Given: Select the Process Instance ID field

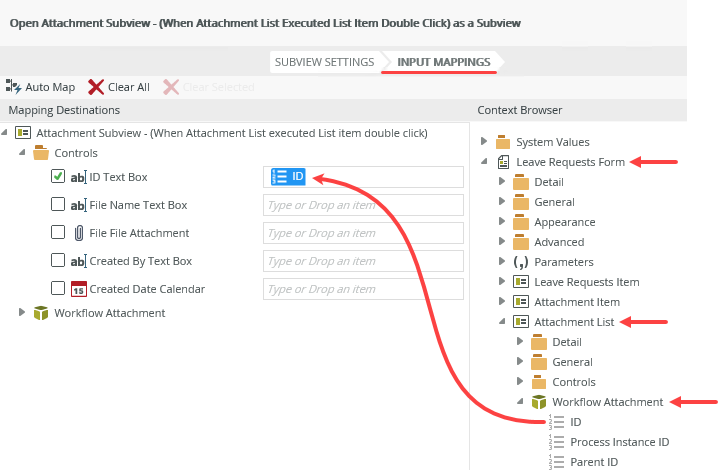Looking at the screenshot, I should [619, 442].
